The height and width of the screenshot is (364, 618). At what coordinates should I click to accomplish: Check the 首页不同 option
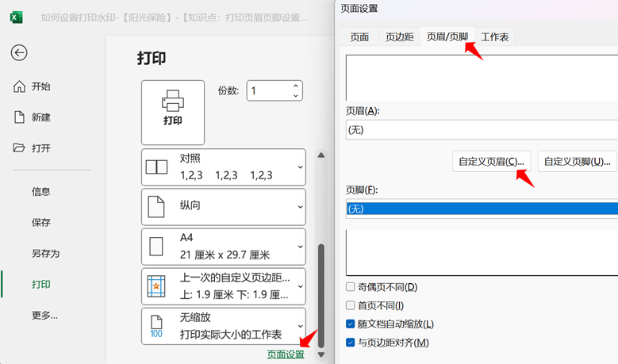351,305
